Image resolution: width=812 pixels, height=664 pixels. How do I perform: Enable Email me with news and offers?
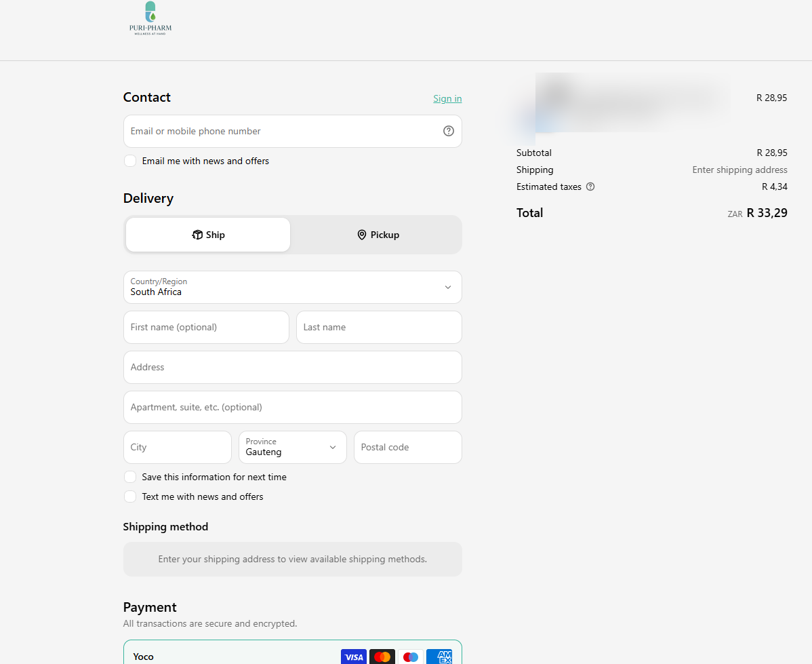(x=130, y=161)
